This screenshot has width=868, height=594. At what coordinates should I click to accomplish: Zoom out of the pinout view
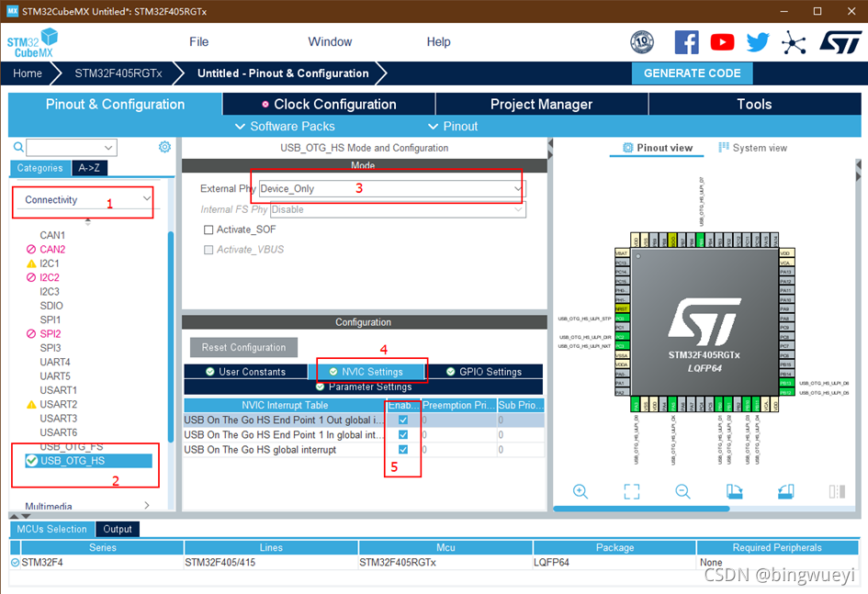tap(682, 491)
